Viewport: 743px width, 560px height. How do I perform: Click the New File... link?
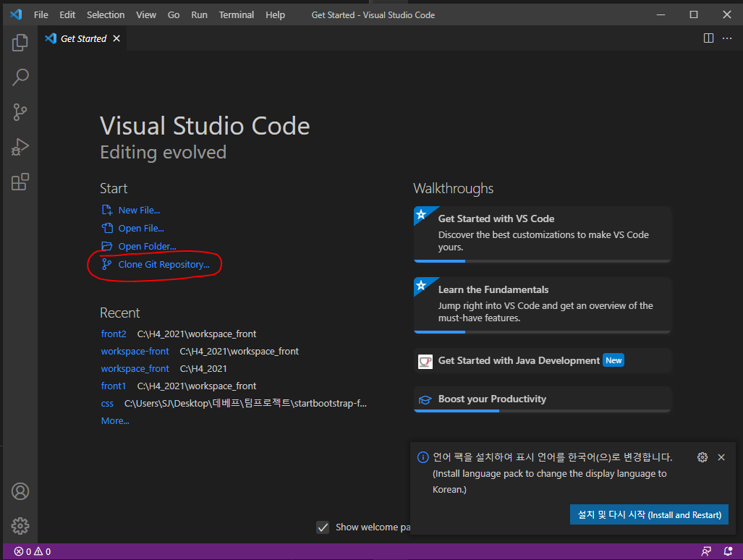140,210
